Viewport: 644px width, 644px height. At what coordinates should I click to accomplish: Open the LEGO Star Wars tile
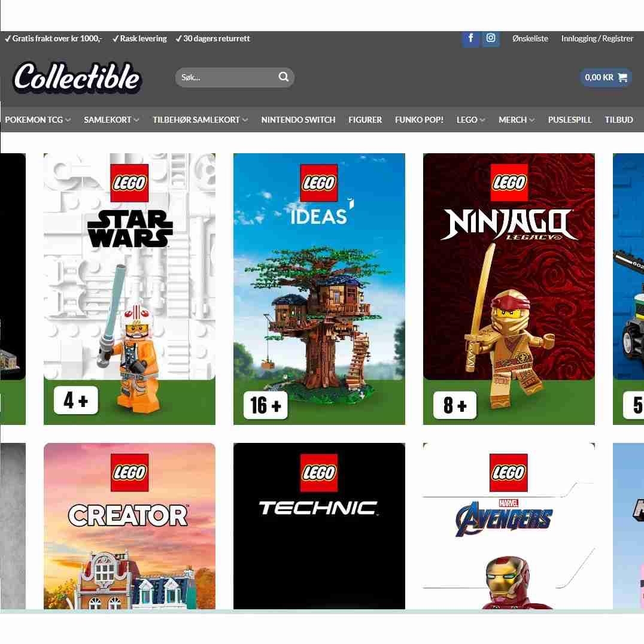129,288
